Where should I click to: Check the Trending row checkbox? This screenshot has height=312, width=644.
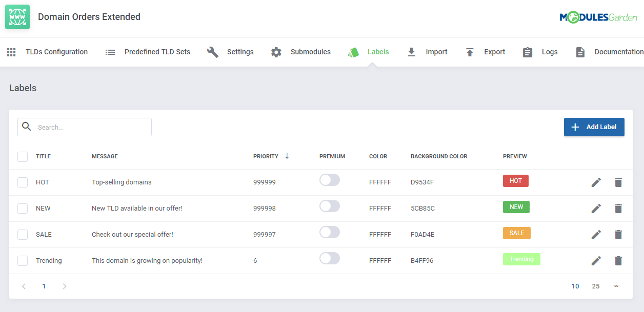[23, 261]
